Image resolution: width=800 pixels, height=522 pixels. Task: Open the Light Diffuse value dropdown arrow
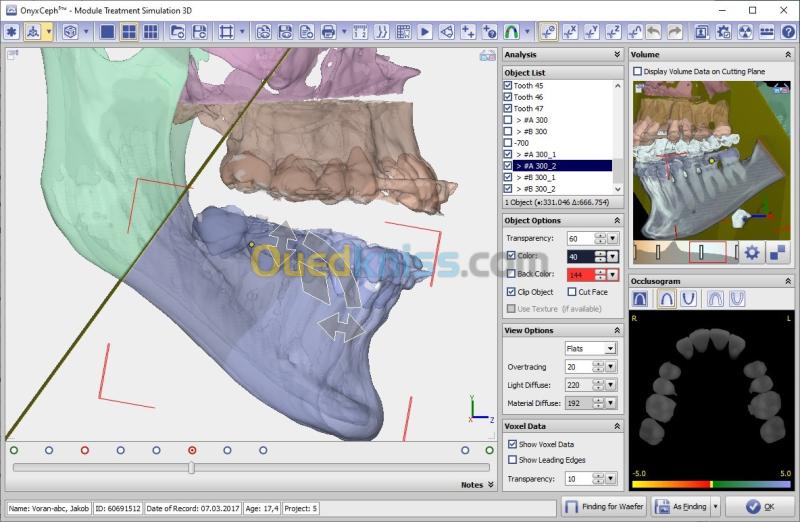pos(611,385)
